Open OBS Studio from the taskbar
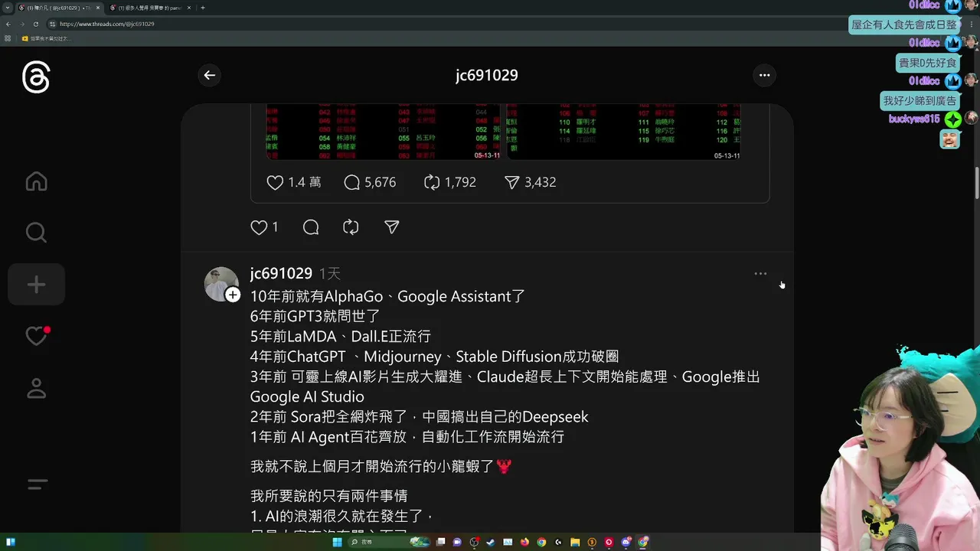980x551 pixels. 475,542
